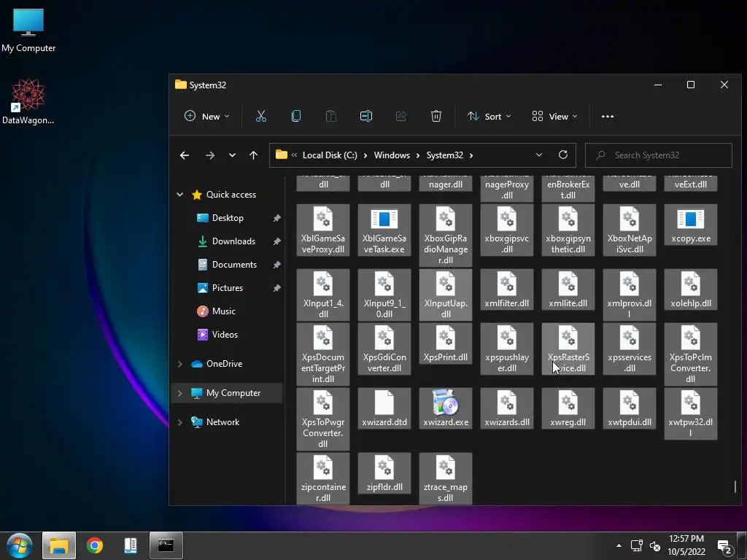
Task: Click the taskbar clock and date
Action: [686, 545]
